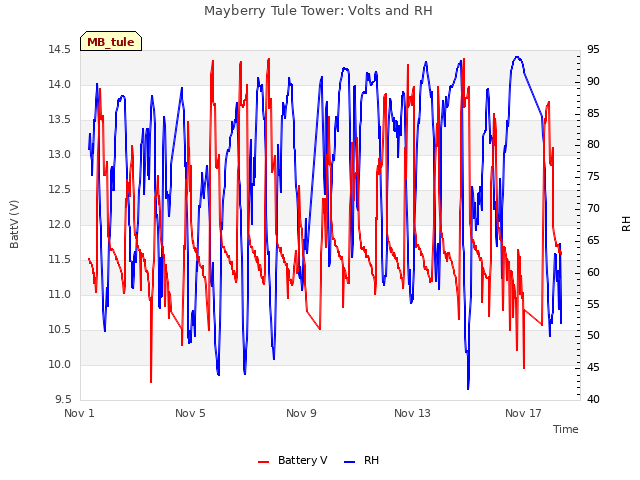
Task: Click the 13.5 left axis value
Action: click(60, 120)
